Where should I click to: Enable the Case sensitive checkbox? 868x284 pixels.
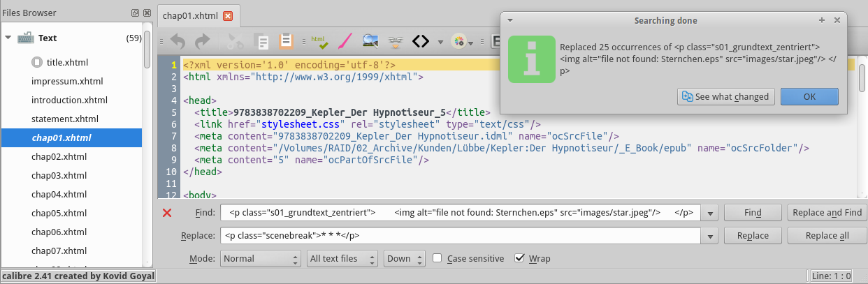437,258
